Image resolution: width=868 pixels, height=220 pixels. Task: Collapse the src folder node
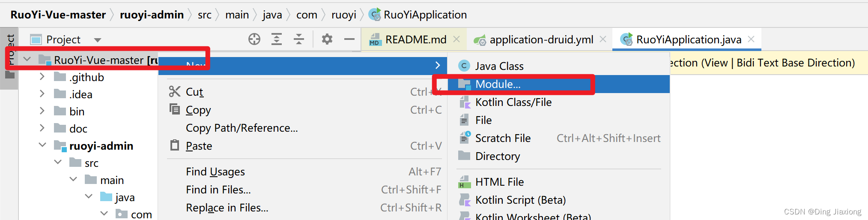(58, 162)
